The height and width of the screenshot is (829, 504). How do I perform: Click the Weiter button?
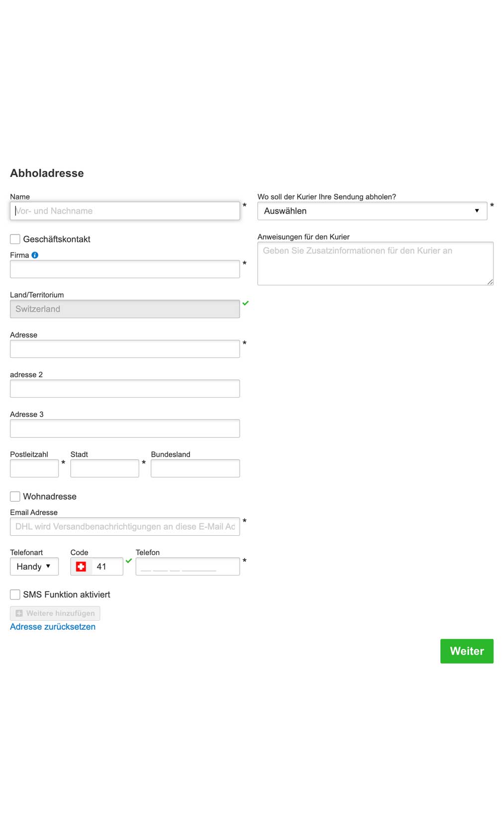pyautogui.click(x=466, y=651)
